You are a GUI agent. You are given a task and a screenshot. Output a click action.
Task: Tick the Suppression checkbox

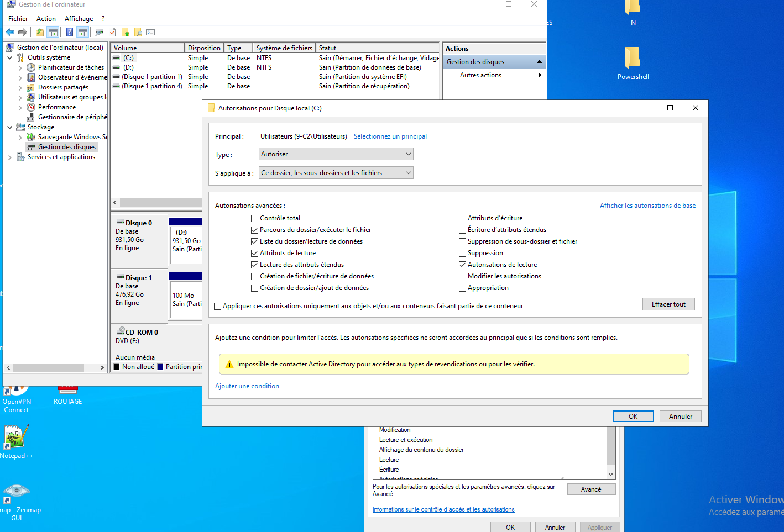coord(463,253)
